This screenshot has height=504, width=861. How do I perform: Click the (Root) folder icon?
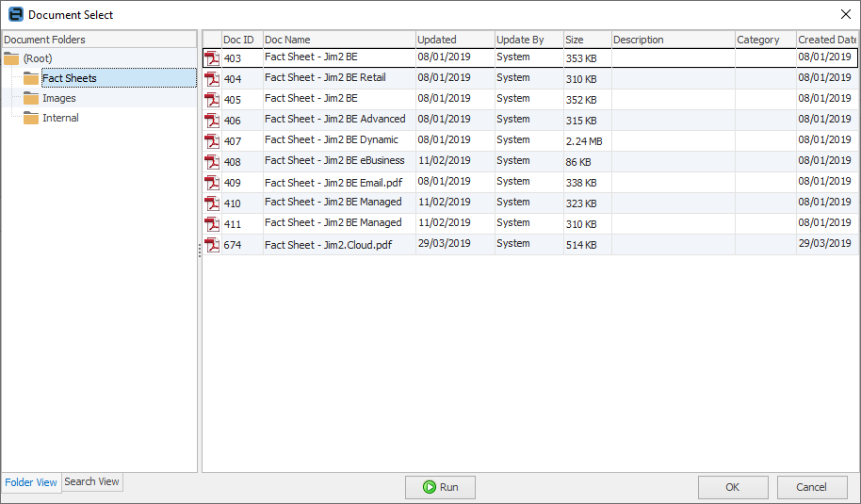[11, 58]
